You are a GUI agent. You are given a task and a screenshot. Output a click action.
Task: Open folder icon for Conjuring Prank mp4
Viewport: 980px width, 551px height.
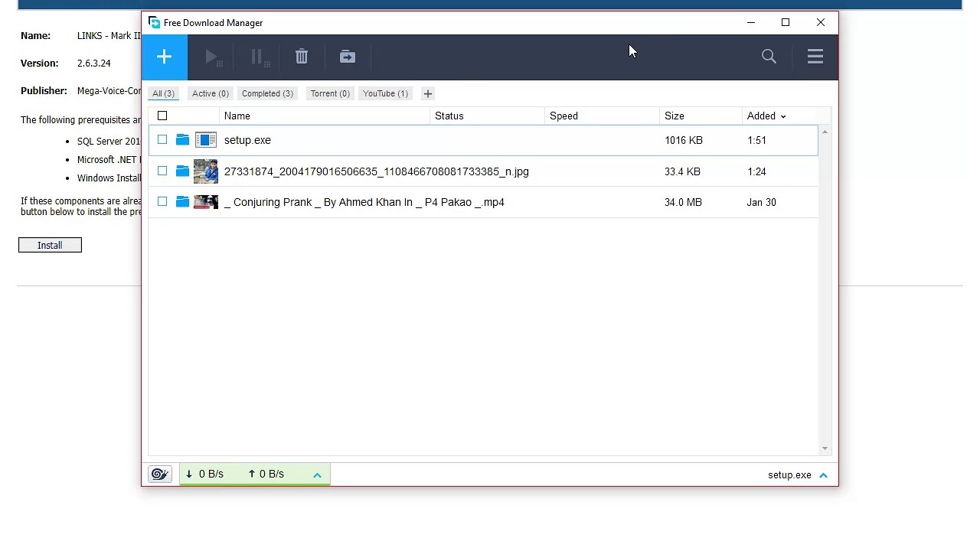pyautogui.click(x=182, y=202)
